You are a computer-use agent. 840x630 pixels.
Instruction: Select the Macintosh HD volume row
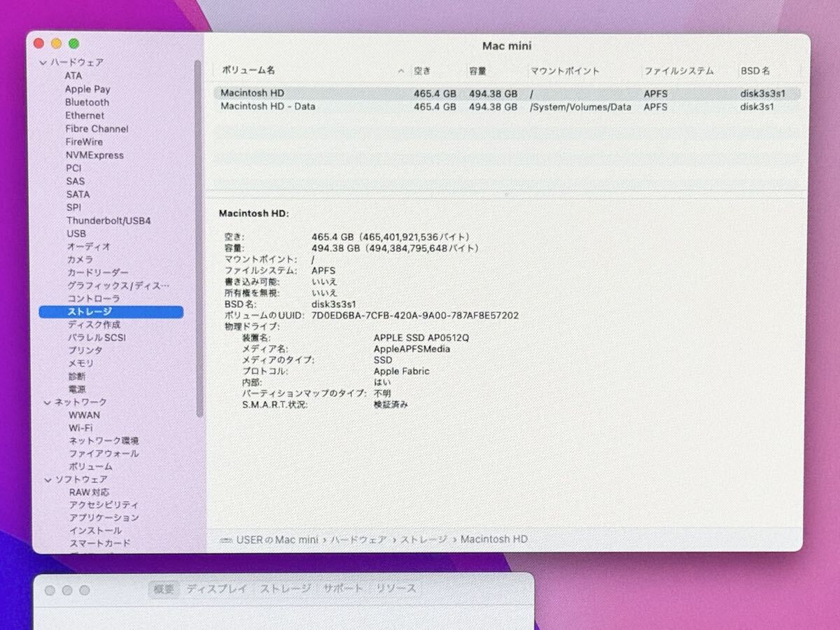click(x=506, y=93)
